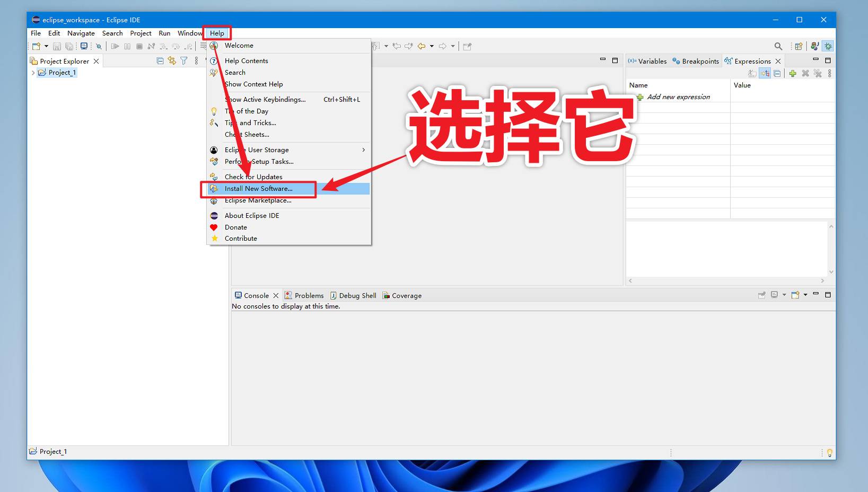Screen dimensions: 868x492
Task: Choose Show Context Help entry
Action: 288,84
